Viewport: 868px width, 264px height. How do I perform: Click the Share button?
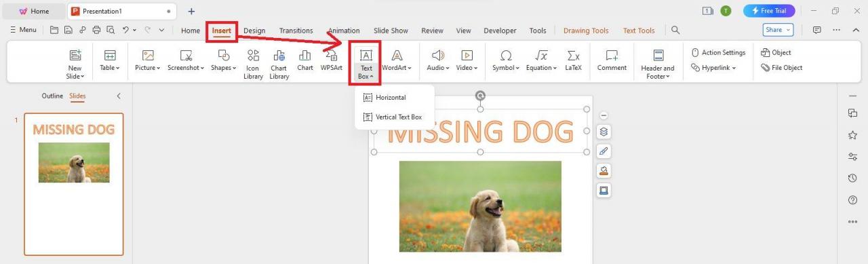(x=778, y=30)
